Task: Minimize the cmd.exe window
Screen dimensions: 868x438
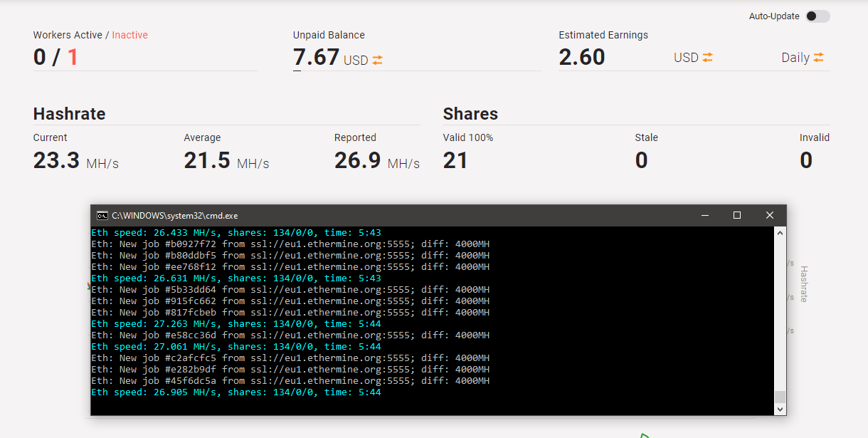Action: 704,215
